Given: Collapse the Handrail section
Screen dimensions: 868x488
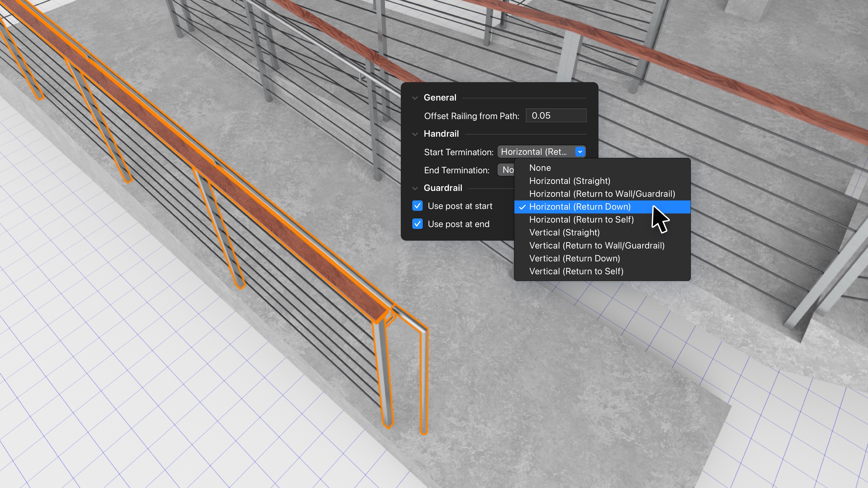Looking at the screenshot, I should click(415, 134).
